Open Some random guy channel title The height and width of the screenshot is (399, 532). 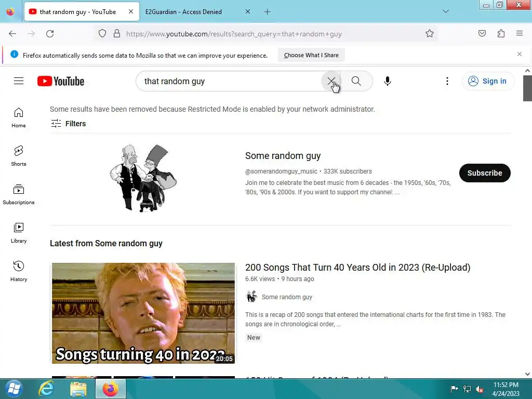click(283, 156)
